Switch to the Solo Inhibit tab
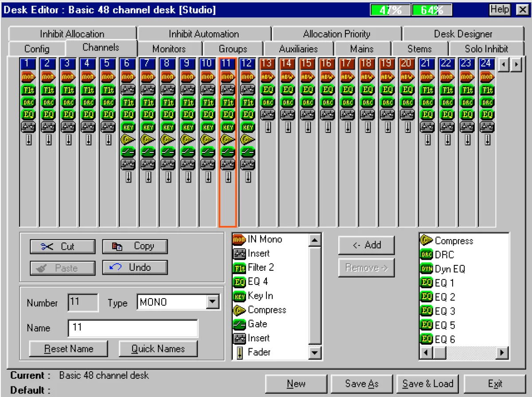532x397 pixels. point(486,49)
